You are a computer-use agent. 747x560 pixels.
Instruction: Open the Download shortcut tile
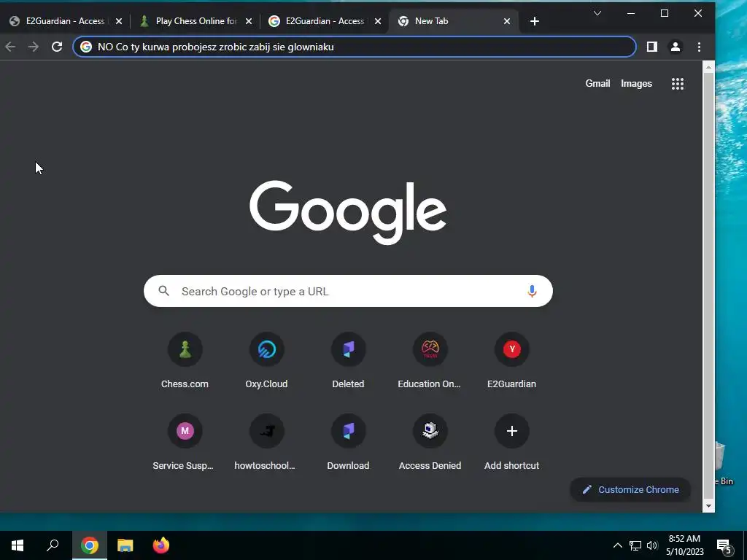[x=348, y=443]
